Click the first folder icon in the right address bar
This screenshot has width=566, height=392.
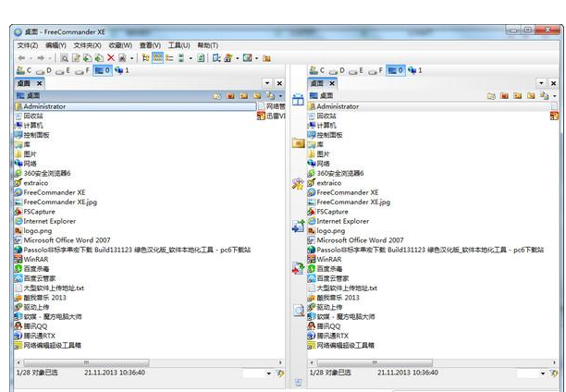[491, 95]
